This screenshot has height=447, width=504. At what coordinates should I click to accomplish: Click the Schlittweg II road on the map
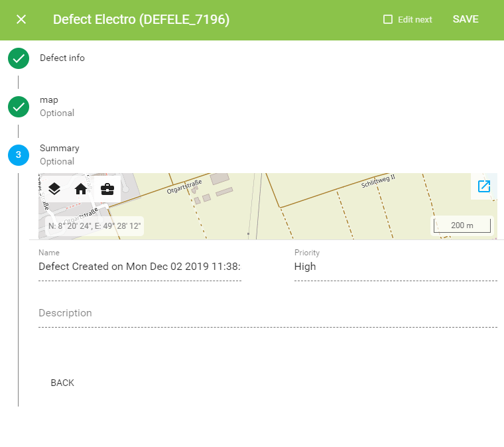378,182
